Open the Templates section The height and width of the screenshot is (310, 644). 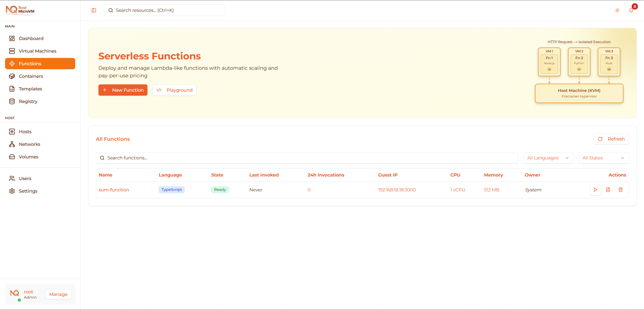pyautogui.click(x=30, y=89)
